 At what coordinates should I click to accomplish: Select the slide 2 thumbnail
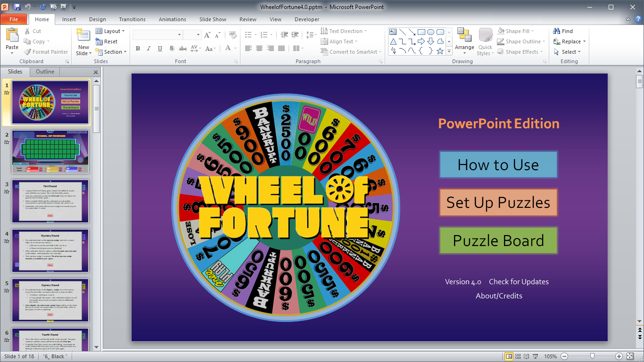(x=50, y=152)
